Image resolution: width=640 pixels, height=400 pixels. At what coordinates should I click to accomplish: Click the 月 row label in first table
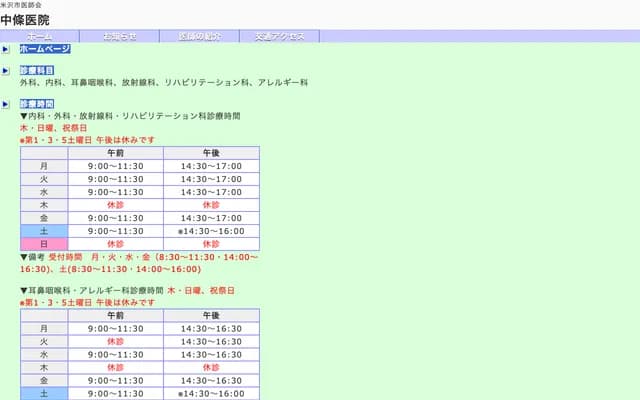point(44,165)
